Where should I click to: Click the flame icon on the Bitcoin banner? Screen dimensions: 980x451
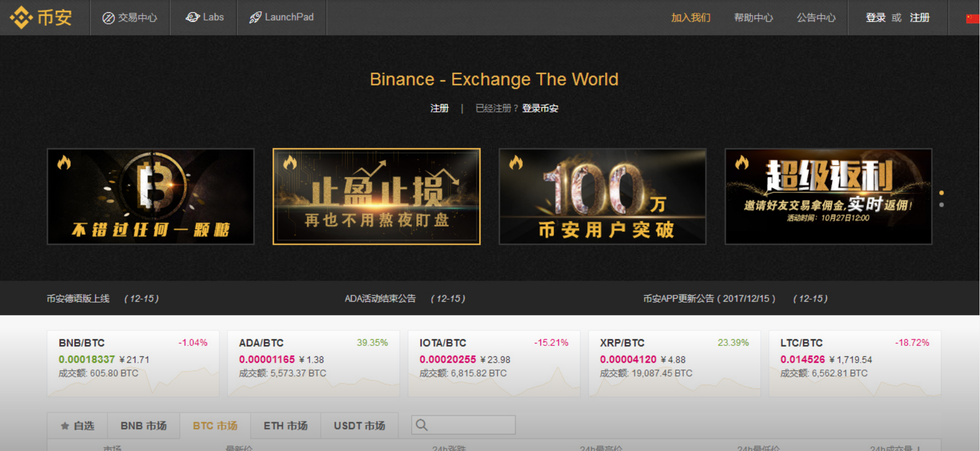tap(64, 163)
